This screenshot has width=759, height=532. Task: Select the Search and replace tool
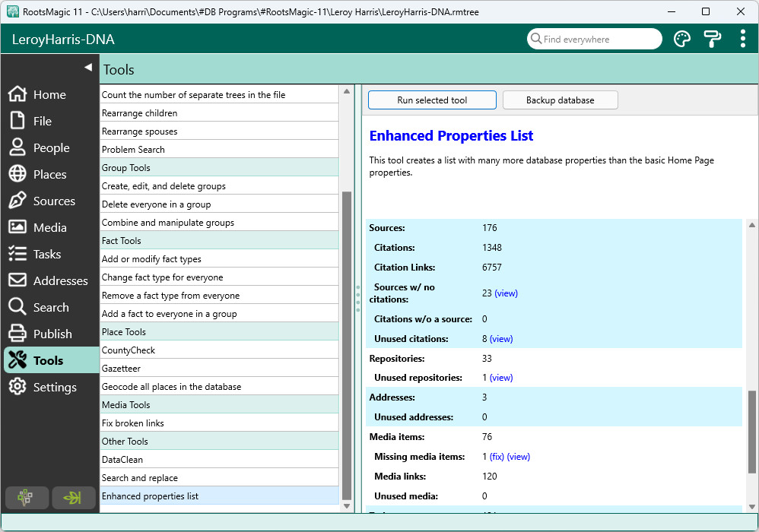(x=219, y=478)
